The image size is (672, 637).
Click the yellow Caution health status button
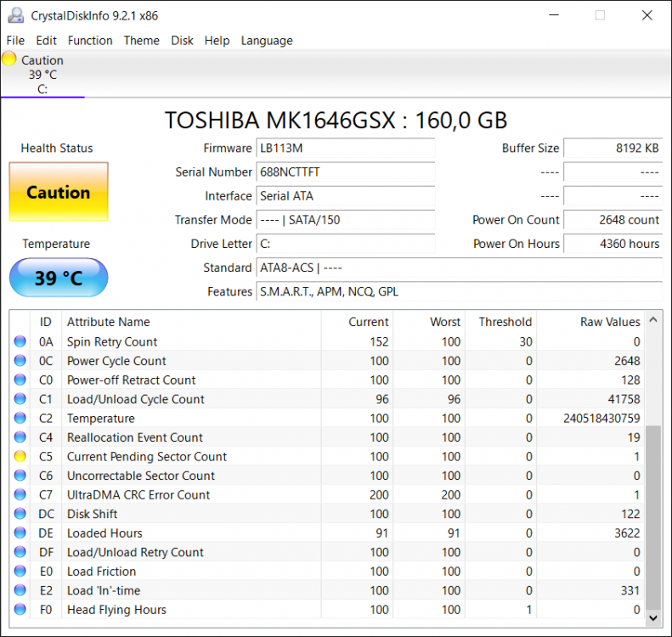(59, 193)
